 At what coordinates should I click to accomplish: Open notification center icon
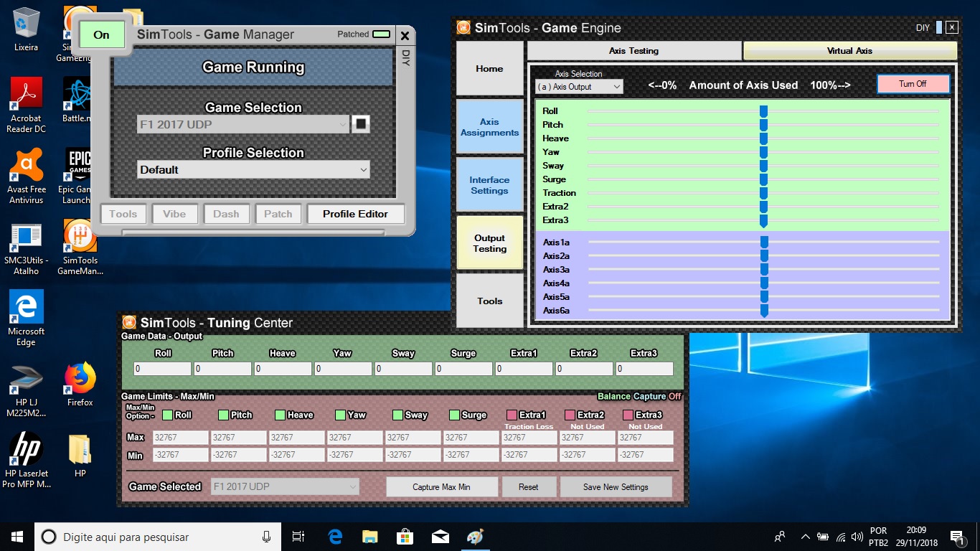(x=957, y=537)
